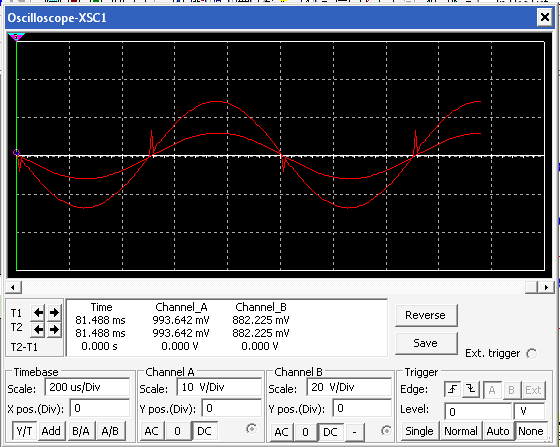Open Channel B Scale 20 V/Div field
The image size is (560, 447).
tap(349, 387)
